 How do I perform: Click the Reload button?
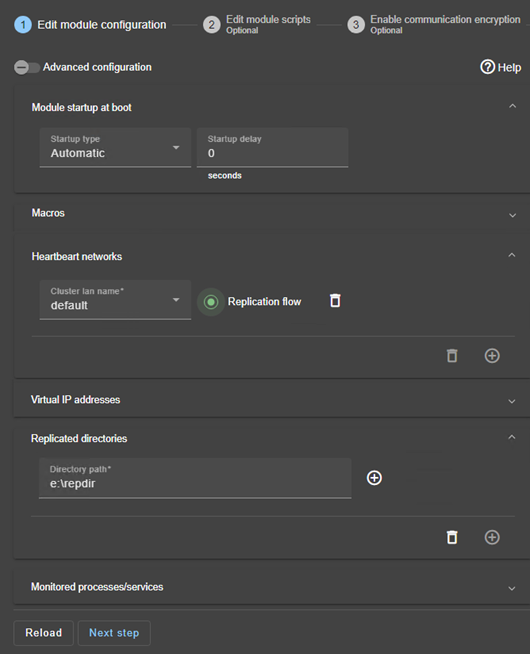(43, 633)
